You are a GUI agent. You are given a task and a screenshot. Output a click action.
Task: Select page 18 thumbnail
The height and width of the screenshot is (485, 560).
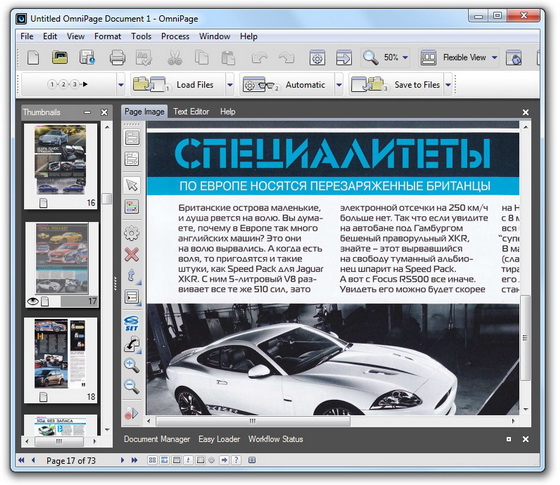click(x=61, y=361)
